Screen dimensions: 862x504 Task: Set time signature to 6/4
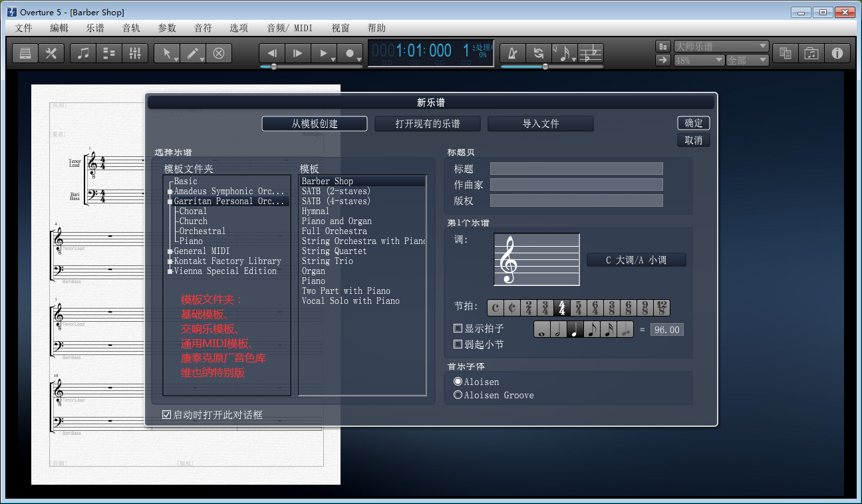pos(595,308)
